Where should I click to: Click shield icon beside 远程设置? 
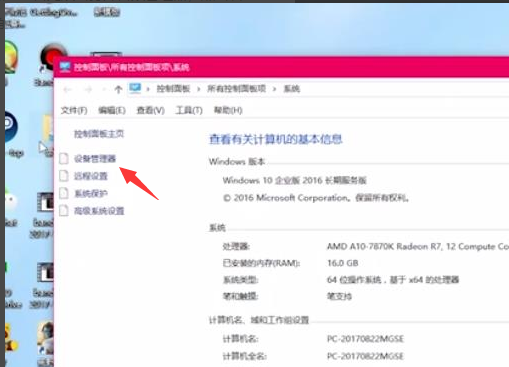pos(64,176)
